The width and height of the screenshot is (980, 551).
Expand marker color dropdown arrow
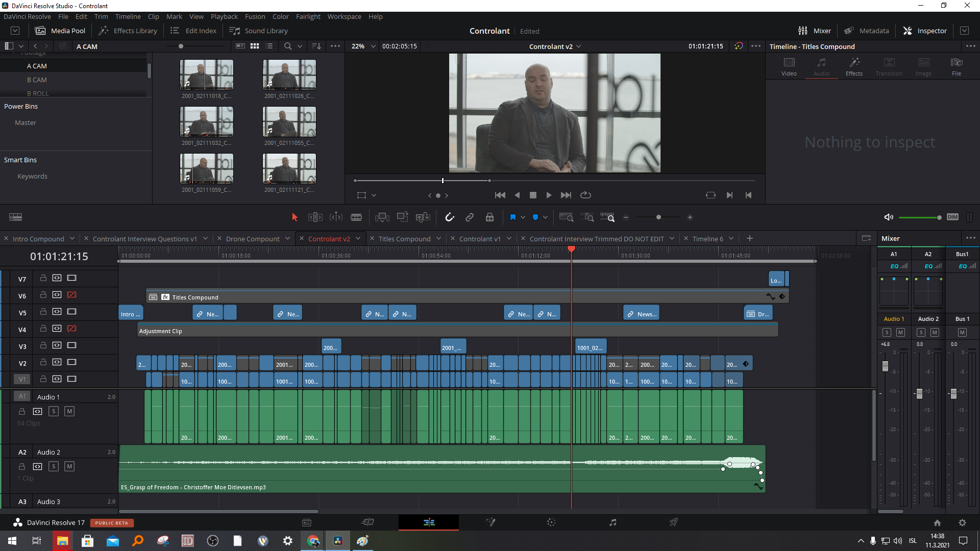pos(545,217)
